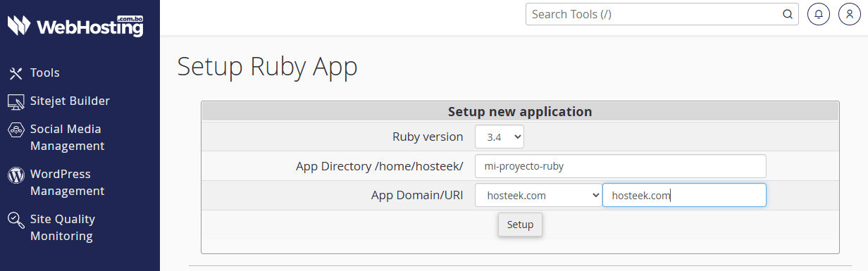
Task: Expand the App Domain hosteek.com dropdown
Action: point(538,196)
